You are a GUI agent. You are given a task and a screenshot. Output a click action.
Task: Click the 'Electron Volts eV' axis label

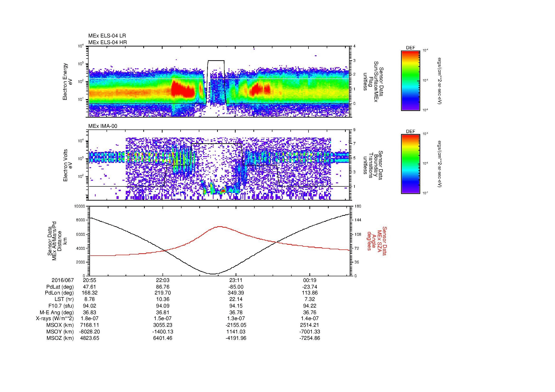pos(68,166)
